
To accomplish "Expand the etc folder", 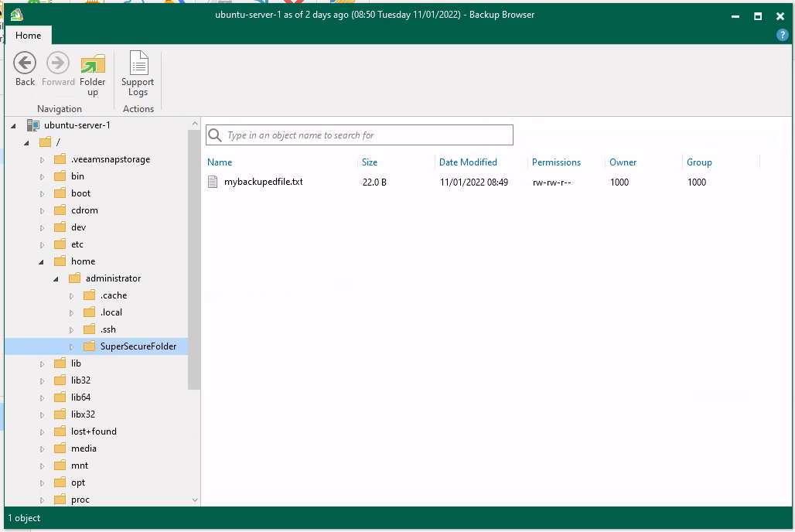I will (x=42, y=245).
